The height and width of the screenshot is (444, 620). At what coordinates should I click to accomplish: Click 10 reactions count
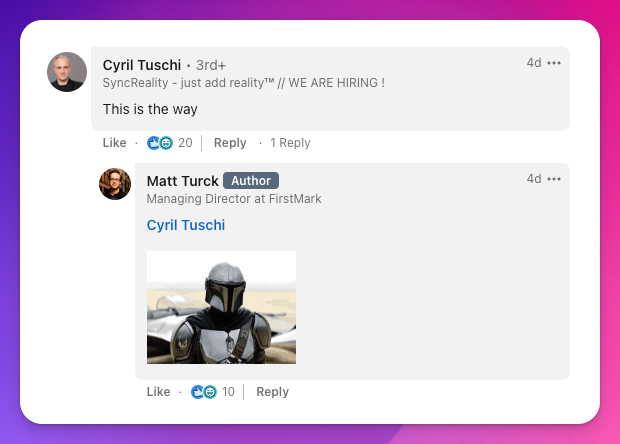point(229,392)
